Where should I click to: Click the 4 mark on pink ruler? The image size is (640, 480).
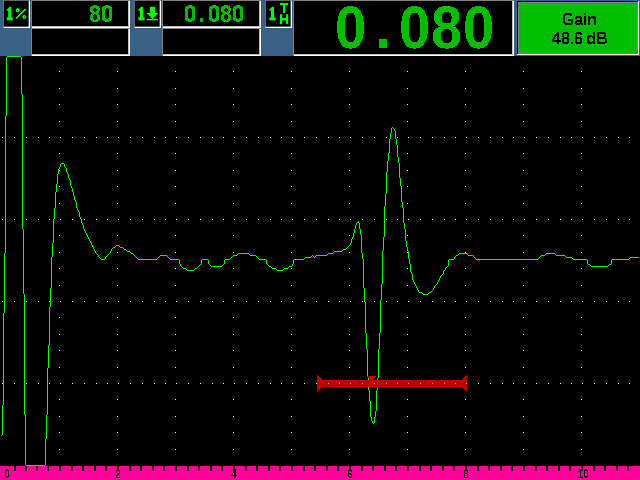pyautogui.click(x=234, y=473)
